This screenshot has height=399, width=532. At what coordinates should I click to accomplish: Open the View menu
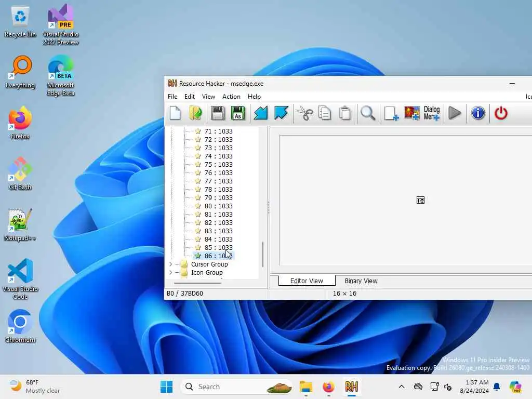pos(208,97)
